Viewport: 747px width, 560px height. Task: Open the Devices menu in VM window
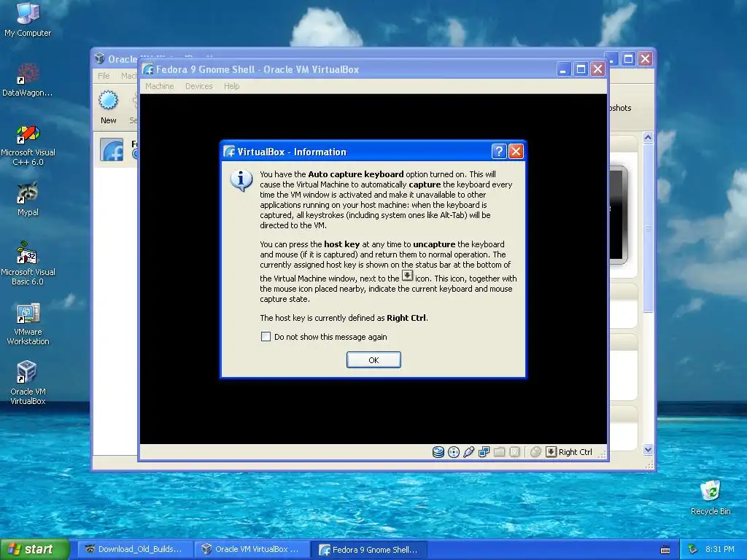click(198, 86)
